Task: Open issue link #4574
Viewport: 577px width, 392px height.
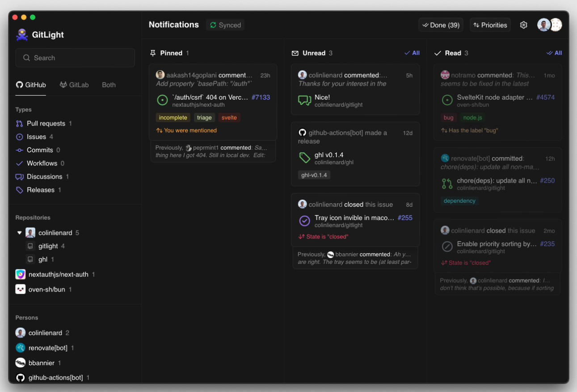Action: pos(545,97)
